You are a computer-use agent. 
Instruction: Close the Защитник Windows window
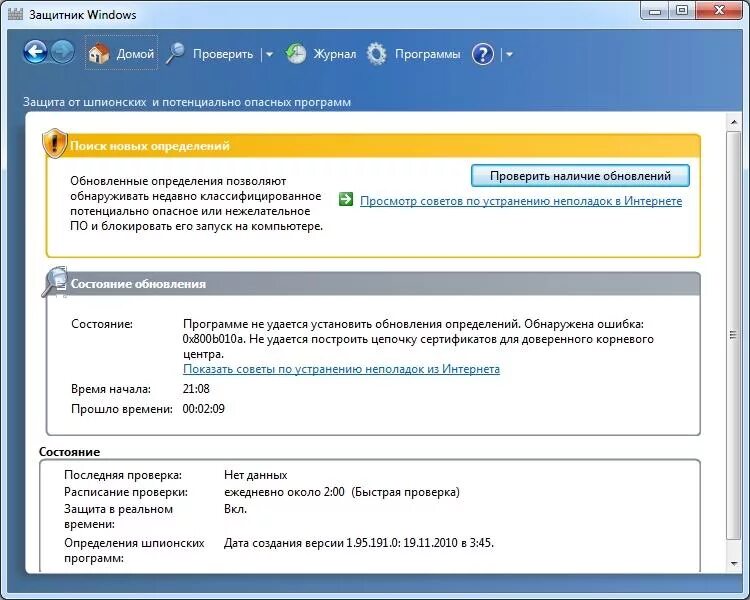tap(719, 11)
